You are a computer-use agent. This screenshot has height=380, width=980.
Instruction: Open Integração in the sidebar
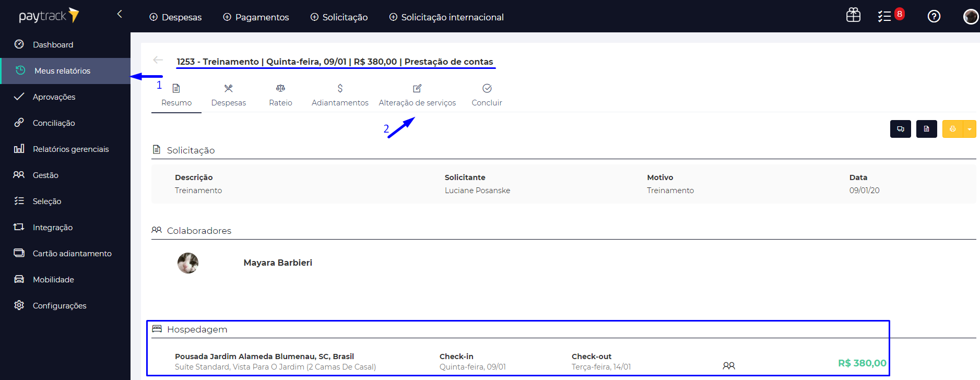coord(65,228)
